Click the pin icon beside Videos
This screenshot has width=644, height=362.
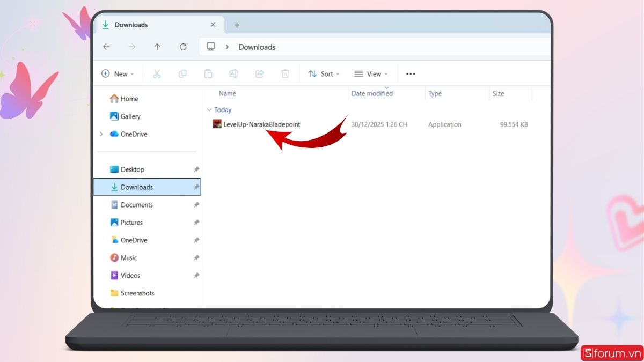coord(196,276)
